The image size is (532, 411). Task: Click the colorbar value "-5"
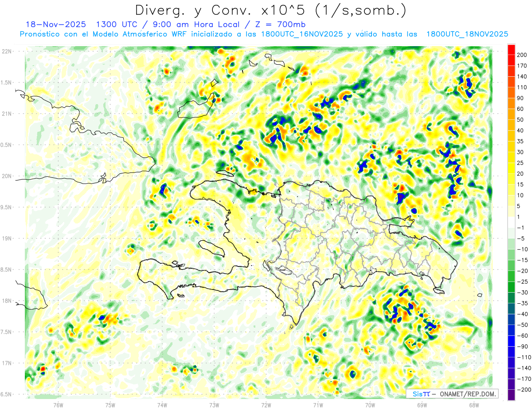point(520,239)
